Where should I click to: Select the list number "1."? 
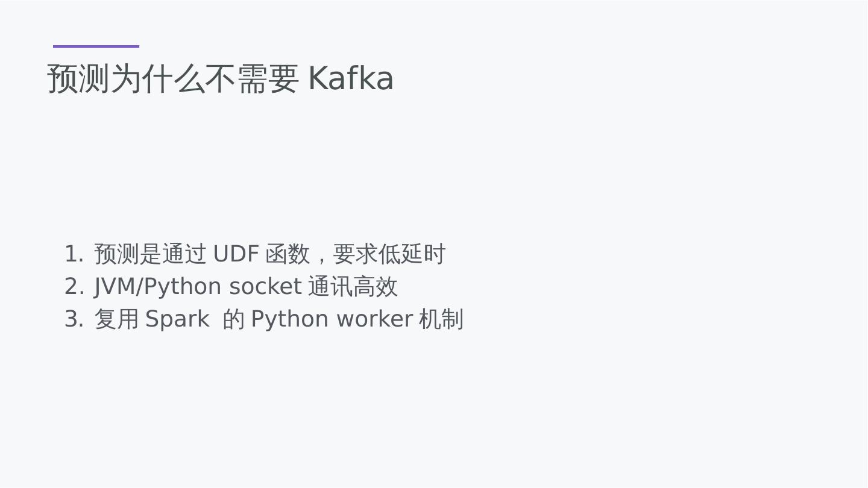coord(74,254)
